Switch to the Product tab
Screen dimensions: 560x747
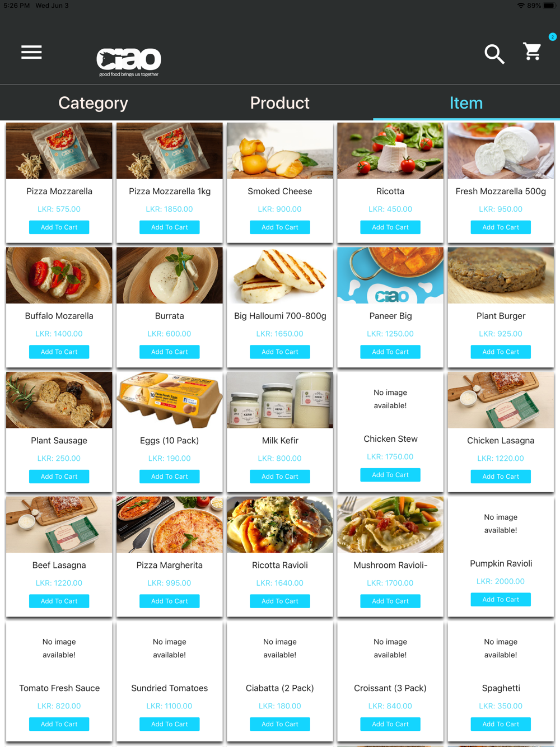pos(280,103)
